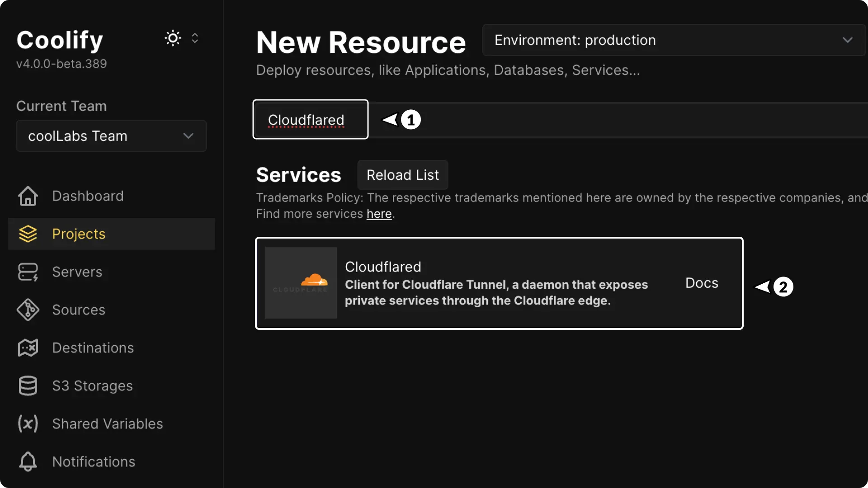Open Shared Variables menu item

pyautogui.click(x=107, y=424)
